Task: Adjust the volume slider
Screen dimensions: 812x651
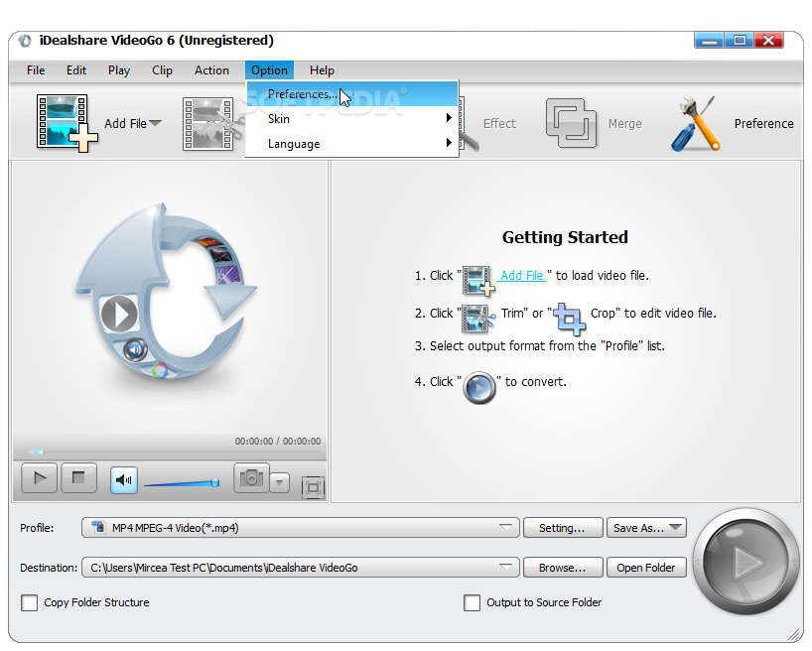Action: 182,483
